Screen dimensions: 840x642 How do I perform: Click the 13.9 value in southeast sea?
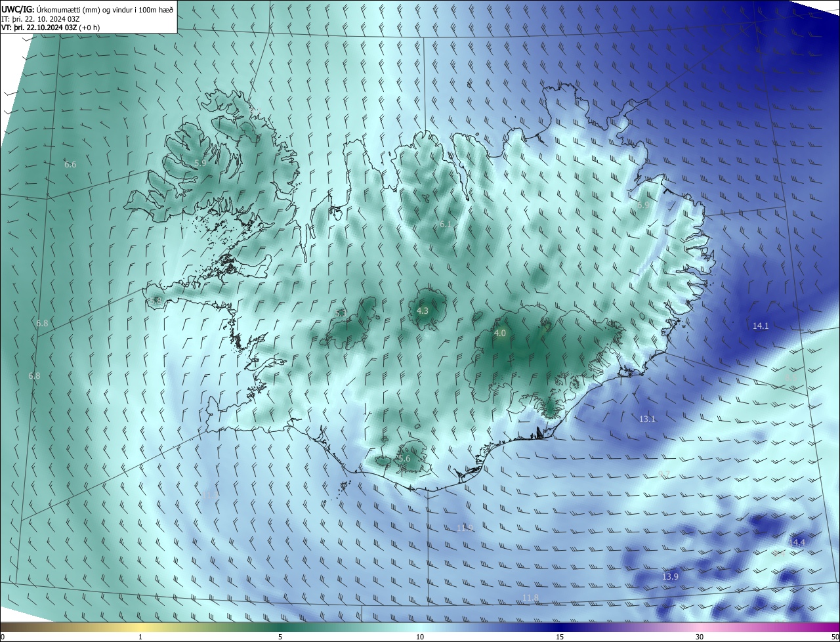click(670, 576)
